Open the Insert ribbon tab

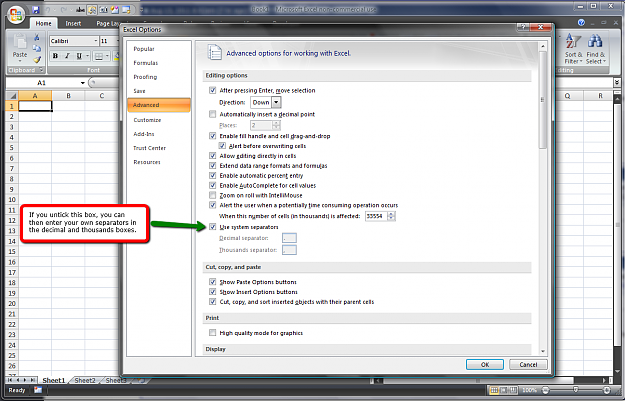(73, 24)
